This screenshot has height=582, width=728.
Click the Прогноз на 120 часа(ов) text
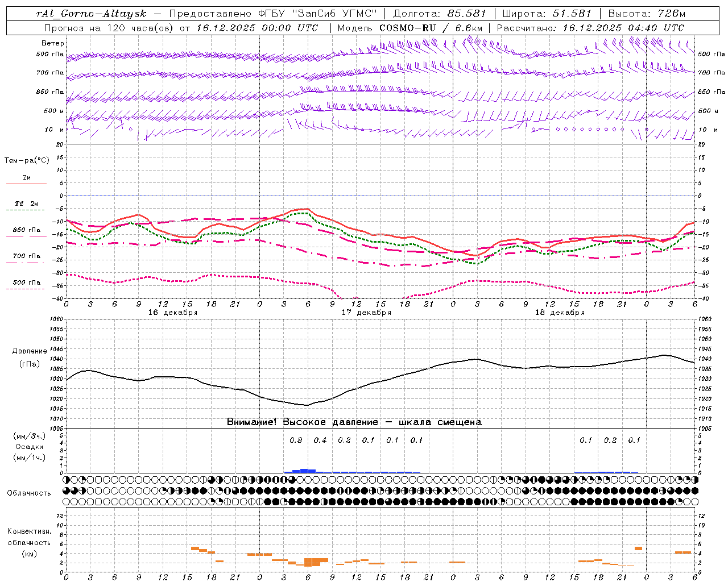[x=110, y=28]
